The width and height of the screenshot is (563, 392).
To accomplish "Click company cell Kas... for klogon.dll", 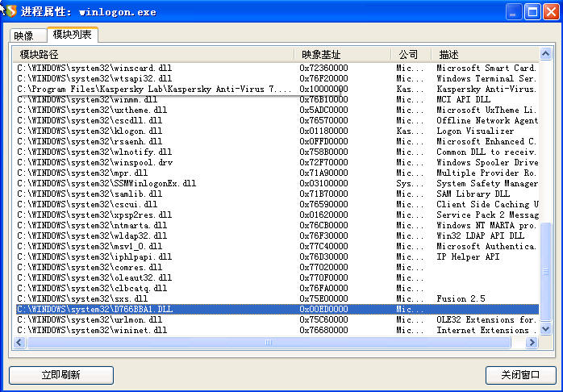I will pos(410,131).
